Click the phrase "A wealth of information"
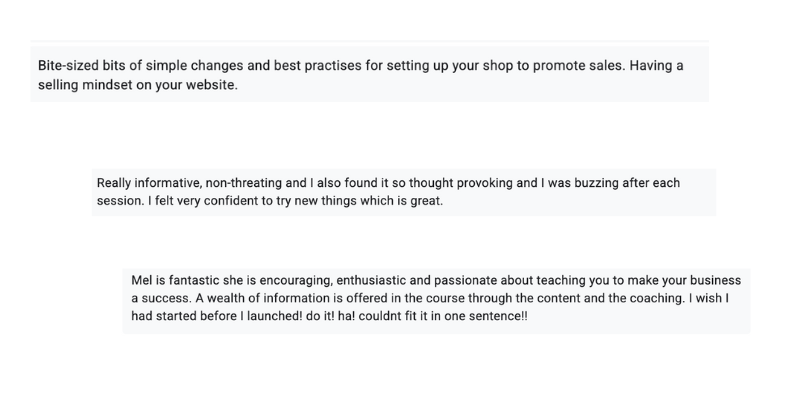This screenshot has height=400, width=800. 214,298
